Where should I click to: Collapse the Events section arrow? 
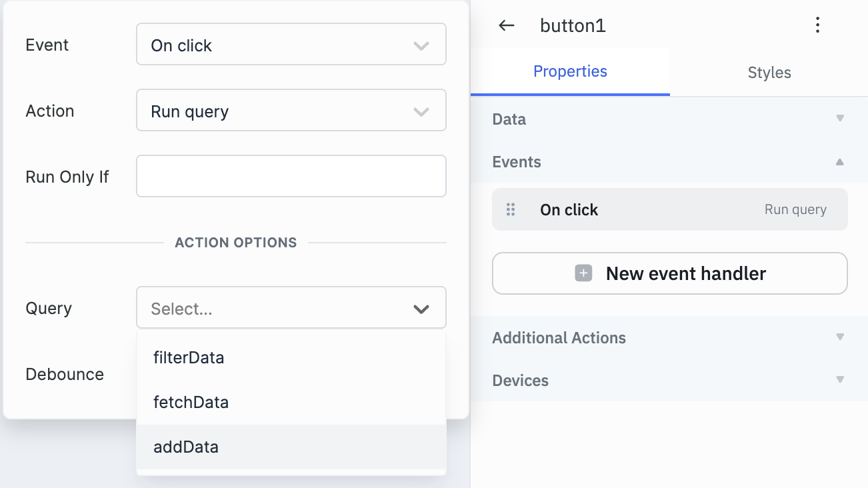pos(840,162)
